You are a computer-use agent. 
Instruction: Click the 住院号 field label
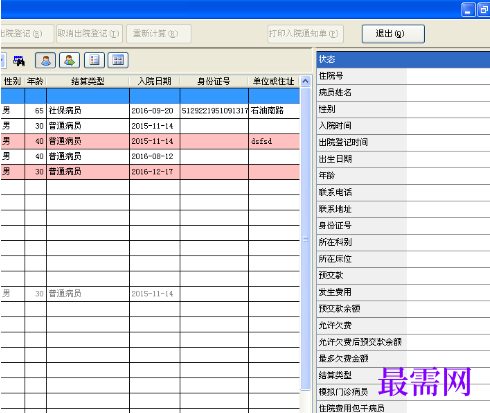point(331,76)
